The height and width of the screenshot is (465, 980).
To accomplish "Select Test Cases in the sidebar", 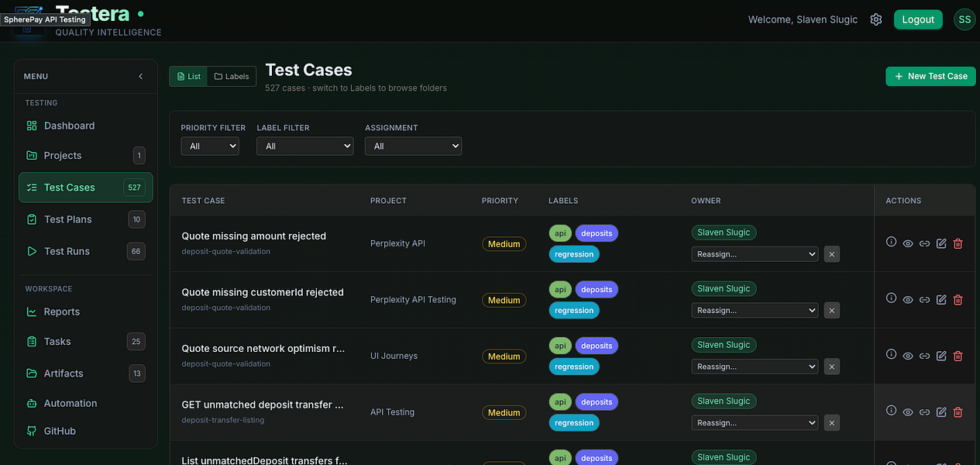I will tap(85, 188).
